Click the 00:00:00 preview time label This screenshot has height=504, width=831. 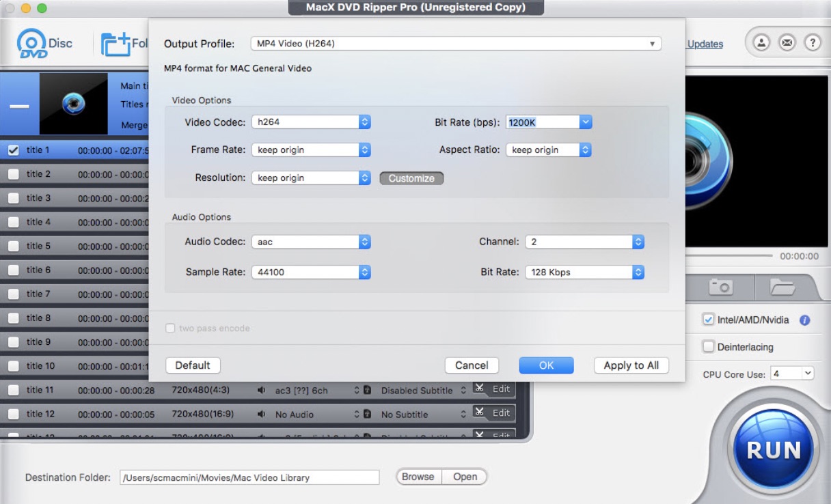pos(799,256)
